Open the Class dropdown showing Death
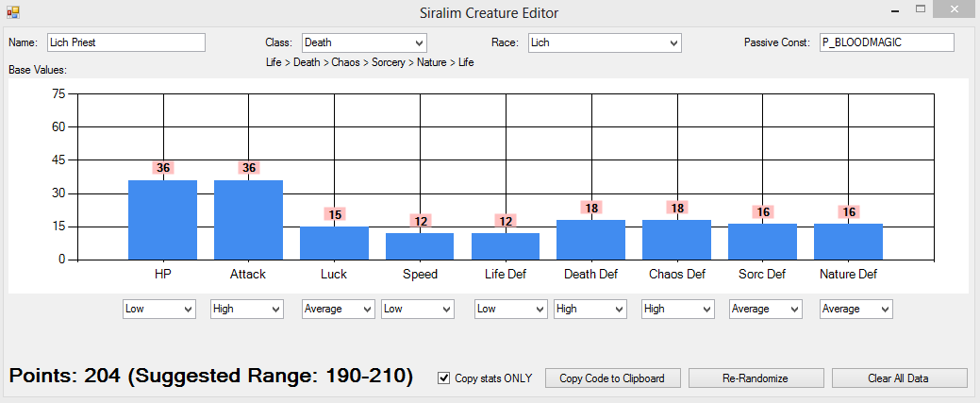The width and height of the screenshot is (980, 403). 364,42
